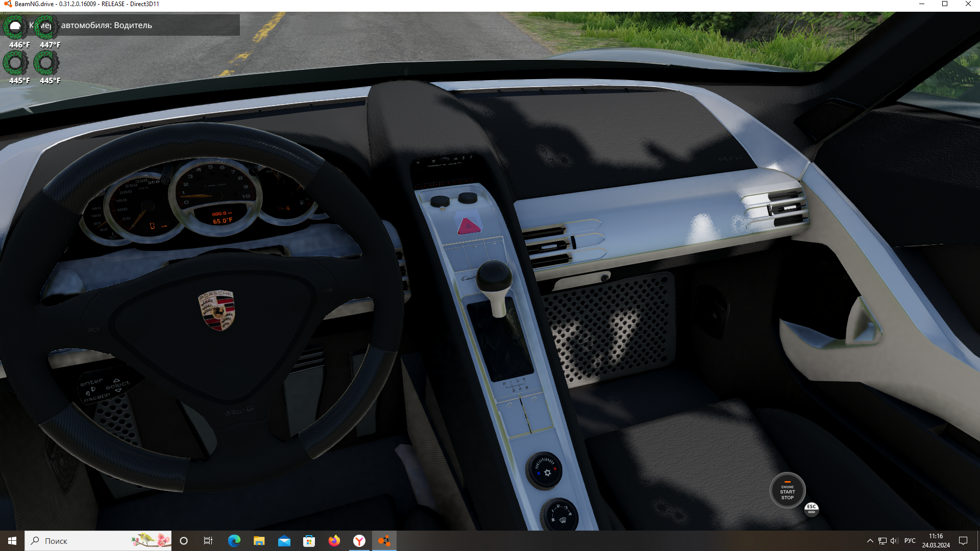Click the taskbar search box

click(x=97, y=541)
